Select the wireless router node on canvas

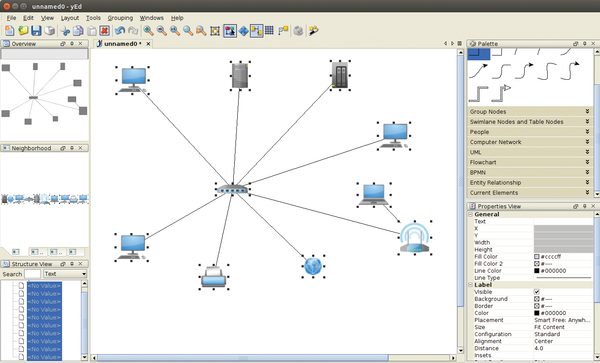414,238
